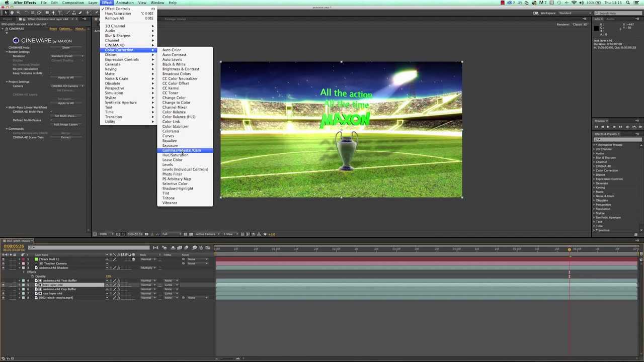
Task: Click the CINEWARE Help Show button
Action: pyautogui.click(x=66, y=47)
